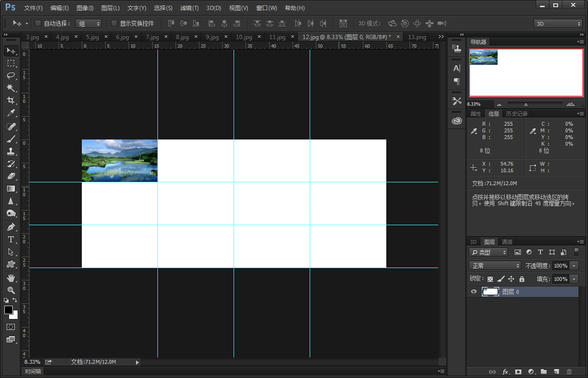Click the foreground color swatch
The width and height of the screenshot is (588, 378).
tap(9, 310)
